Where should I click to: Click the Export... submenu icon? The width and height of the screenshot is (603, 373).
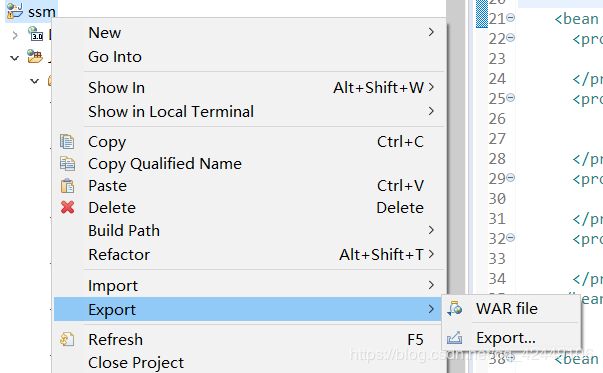pos(455,338)
